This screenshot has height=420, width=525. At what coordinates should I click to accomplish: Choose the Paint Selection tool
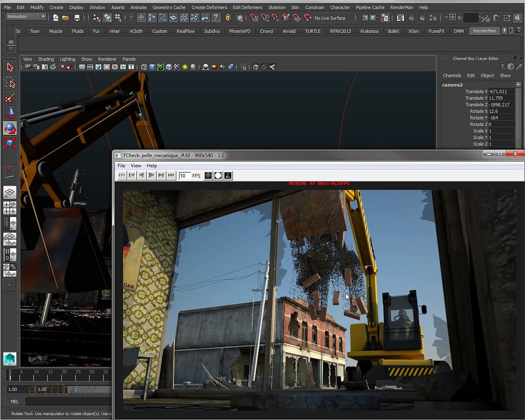(x=10, y=98)
